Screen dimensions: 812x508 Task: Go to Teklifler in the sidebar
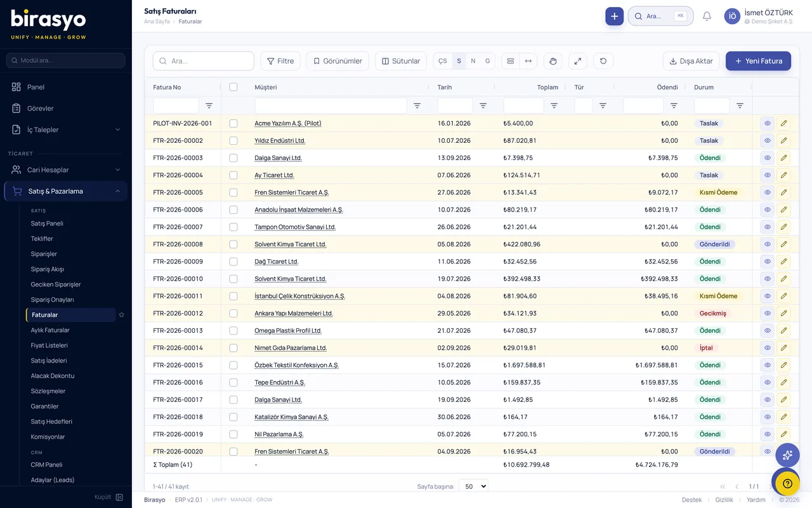[x=42, y=239]
